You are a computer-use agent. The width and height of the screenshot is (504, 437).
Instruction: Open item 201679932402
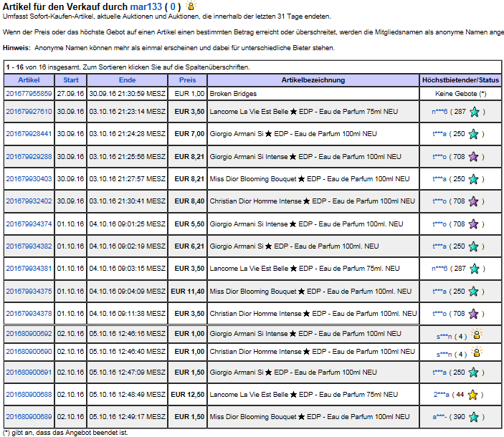(29, 201)
